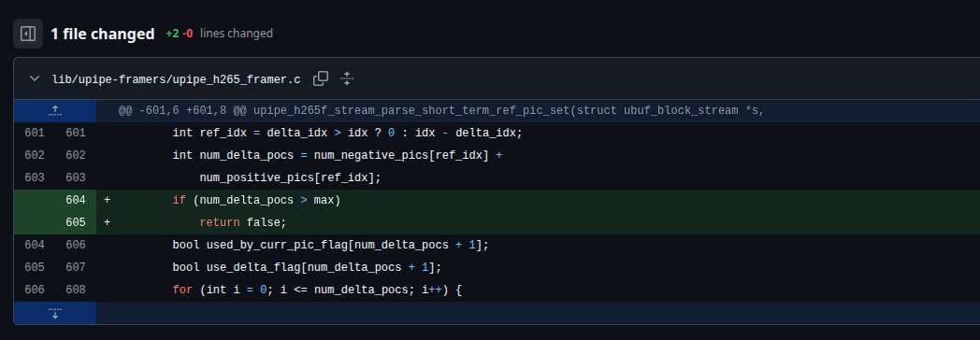Expand hidden lines below line 608

click(x=55, y=313)
